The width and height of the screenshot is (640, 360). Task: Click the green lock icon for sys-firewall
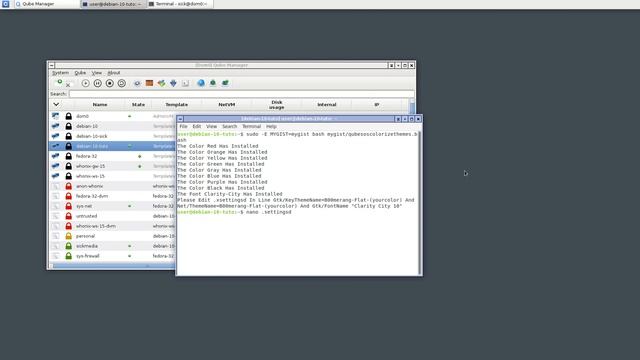click(69, 256)
